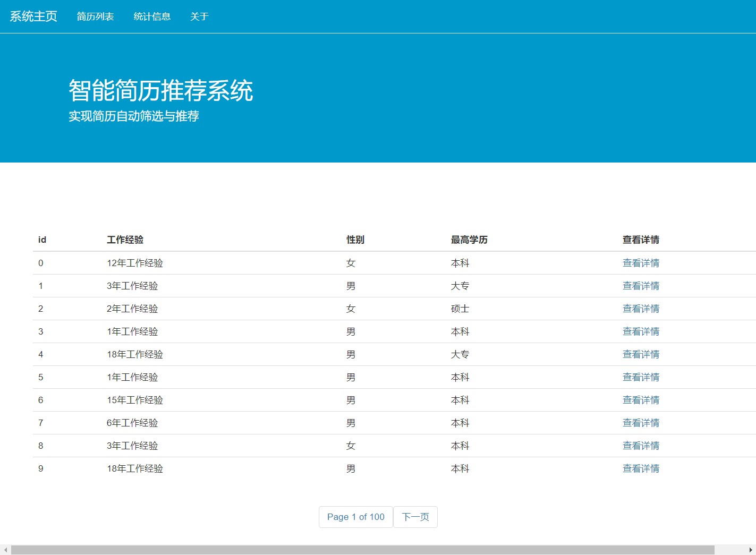Click the 实现简历自动筛选与推荐 subtitle

tap(134, 116)
